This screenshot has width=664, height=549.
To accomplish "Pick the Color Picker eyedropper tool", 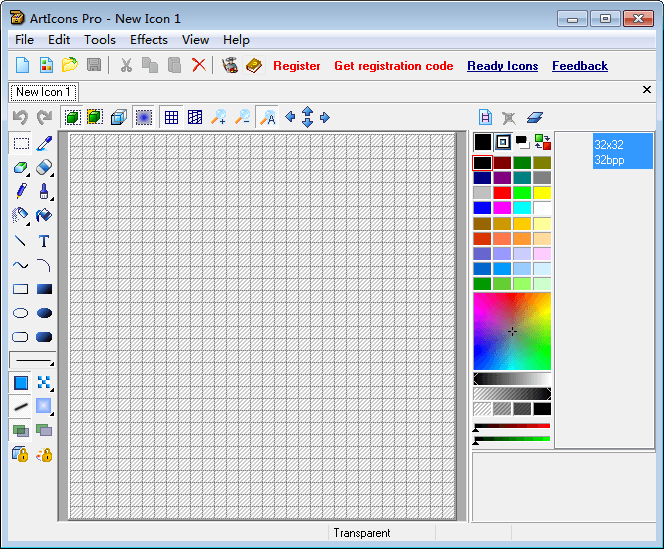I will click(44, 144).
